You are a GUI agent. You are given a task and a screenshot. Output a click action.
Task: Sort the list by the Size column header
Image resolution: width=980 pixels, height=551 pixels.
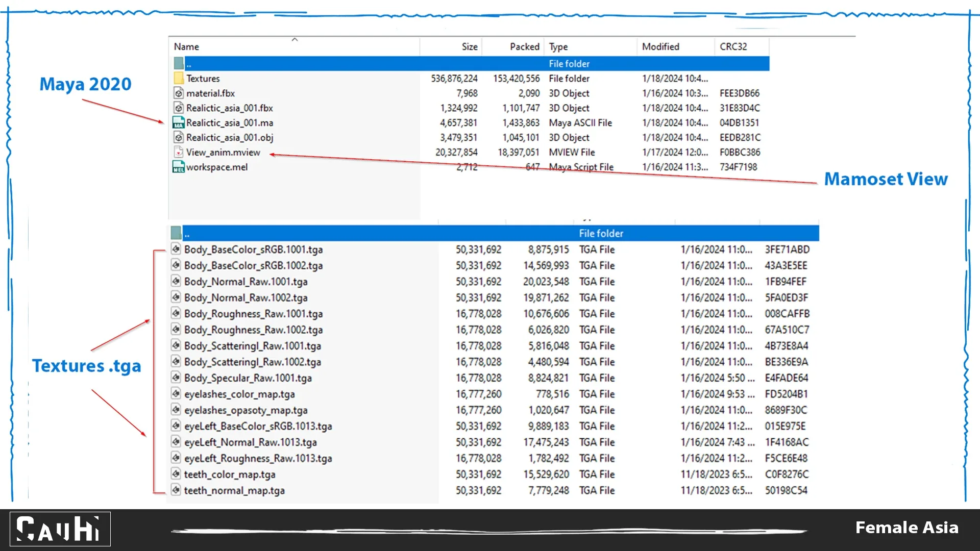point(470,46)
